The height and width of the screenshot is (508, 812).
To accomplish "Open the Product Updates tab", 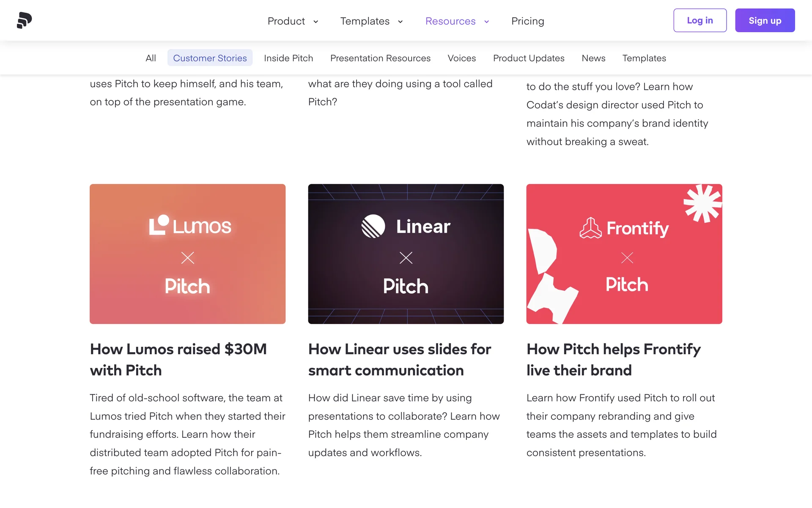I will point(529,58).
